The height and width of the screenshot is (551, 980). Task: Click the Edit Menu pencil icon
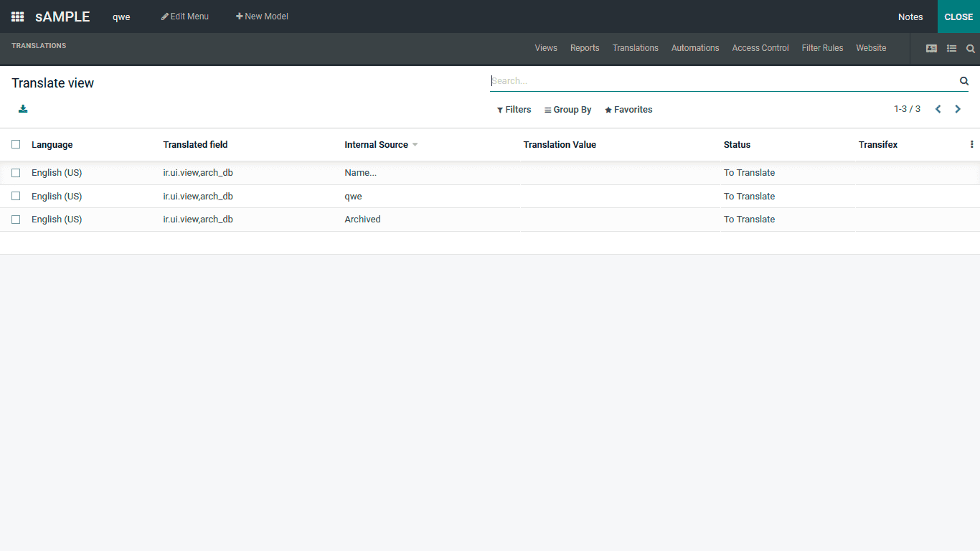pyautogui.click(x=164, y=16)
